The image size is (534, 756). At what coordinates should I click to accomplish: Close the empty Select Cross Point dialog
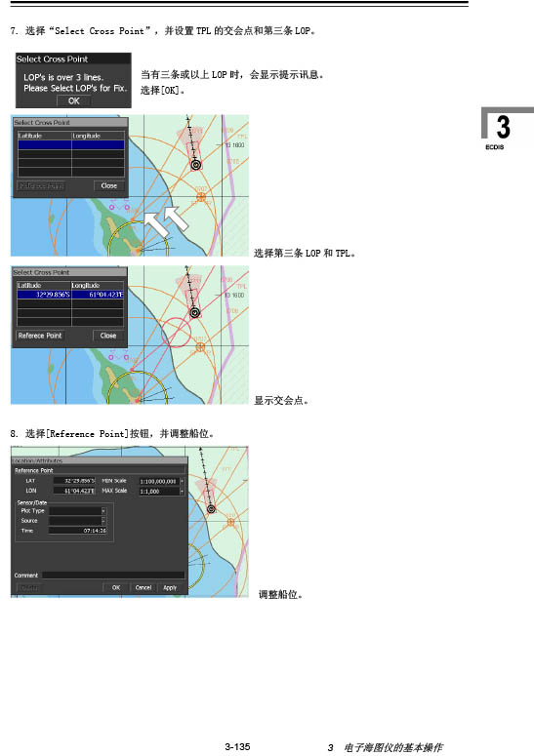point(108,185)
